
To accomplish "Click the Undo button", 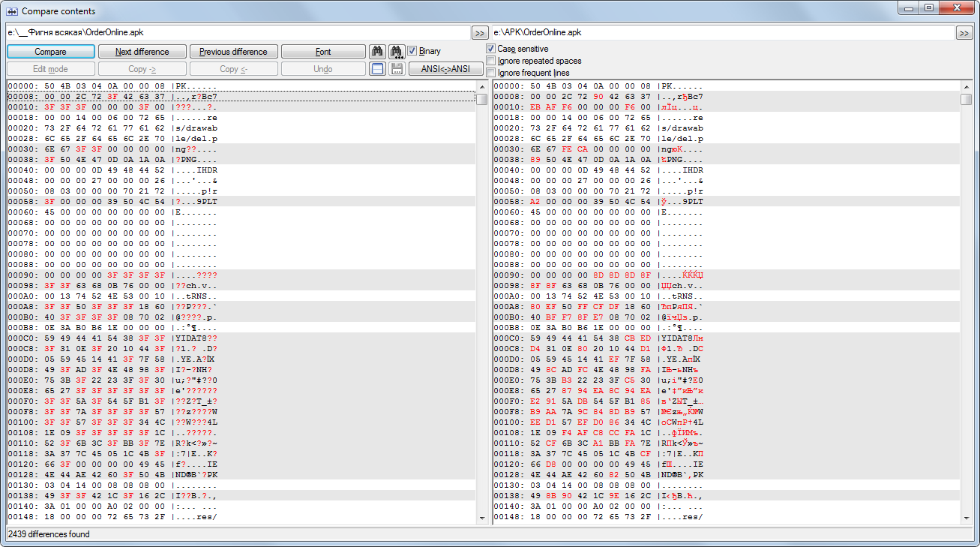I will 323,69.
